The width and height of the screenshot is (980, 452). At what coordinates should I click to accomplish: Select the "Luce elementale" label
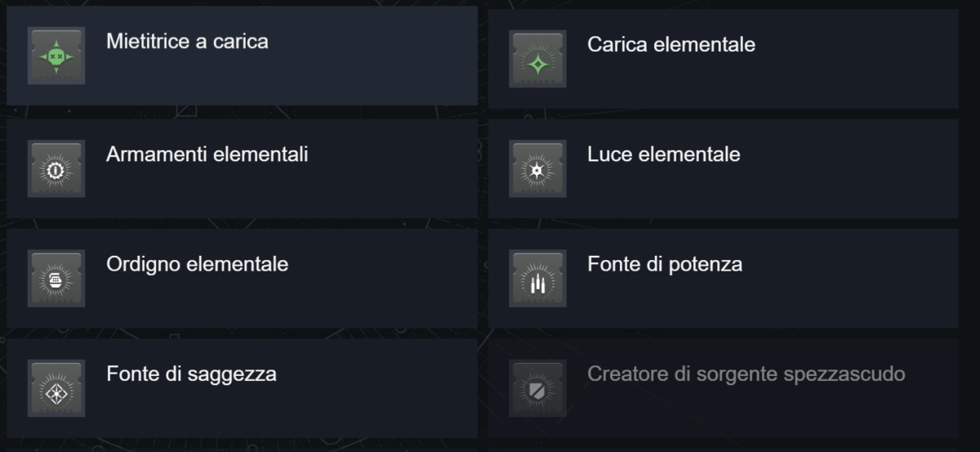(x=663, y=154)
